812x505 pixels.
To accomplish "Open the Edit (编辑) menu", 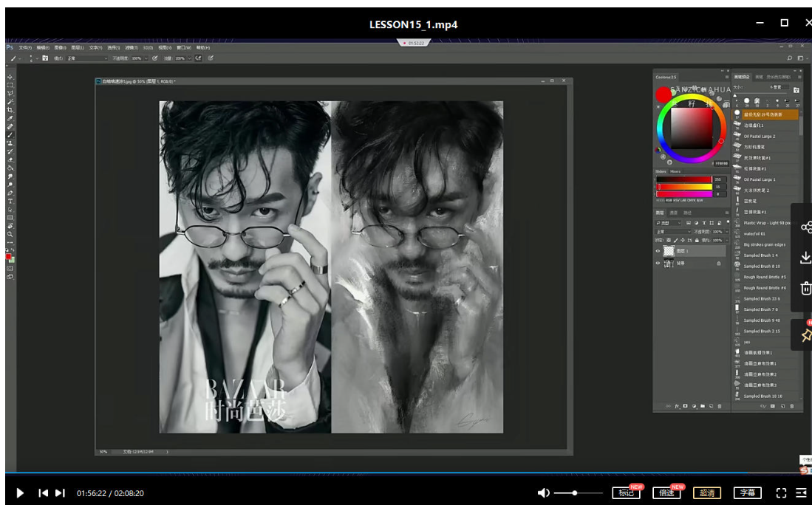I will click(x=43, y=47).
